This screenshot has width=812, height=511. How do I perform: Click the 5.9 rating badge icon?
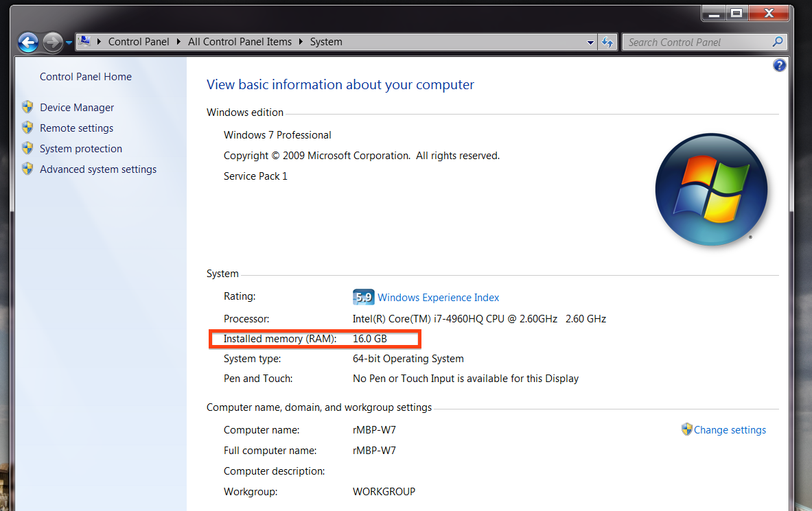364,297
